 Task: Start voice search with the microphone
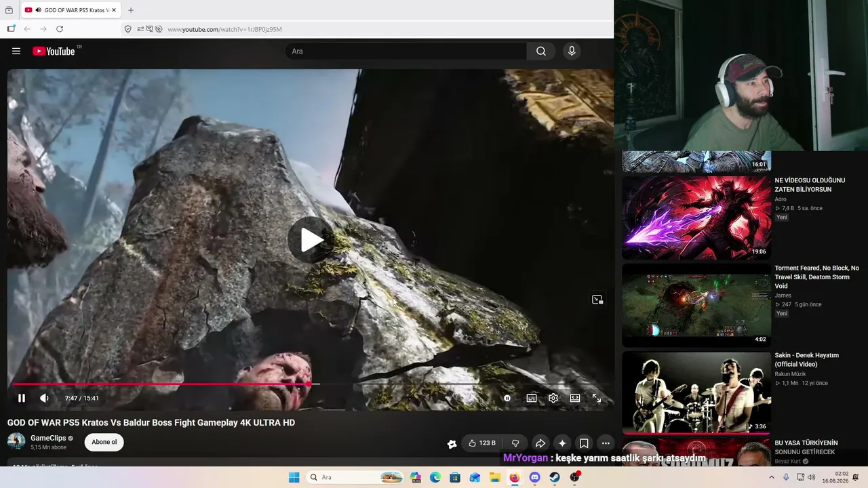coord(572,51)
